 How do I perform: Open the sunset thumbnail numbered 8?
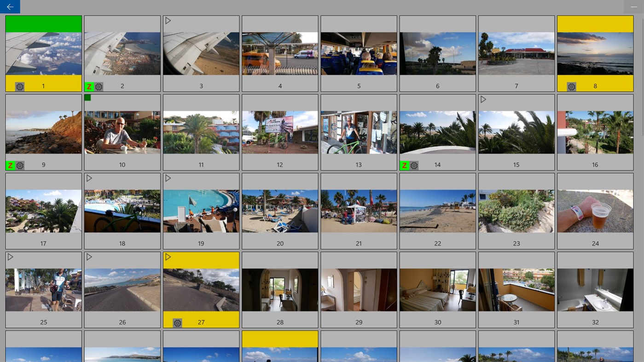point(595,53)
